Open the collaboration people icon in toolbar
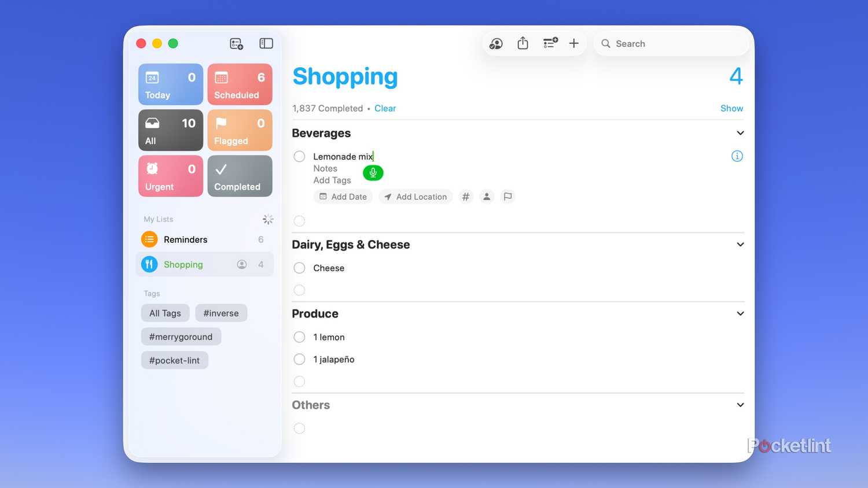This screenshot has width=868, height=488. (496, 43)
